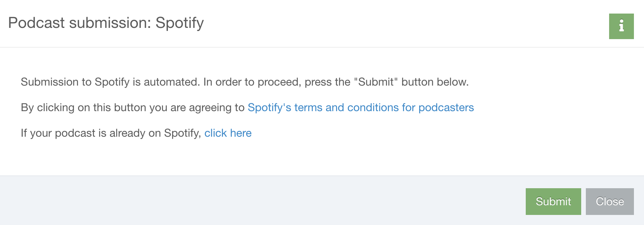Show more information about Spotify submission

621,26
